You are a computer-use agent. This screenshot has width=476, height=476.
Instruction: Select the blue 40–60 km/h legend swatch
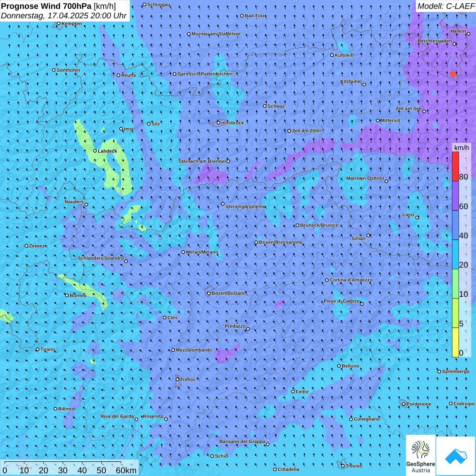click(x=455, y=225)
